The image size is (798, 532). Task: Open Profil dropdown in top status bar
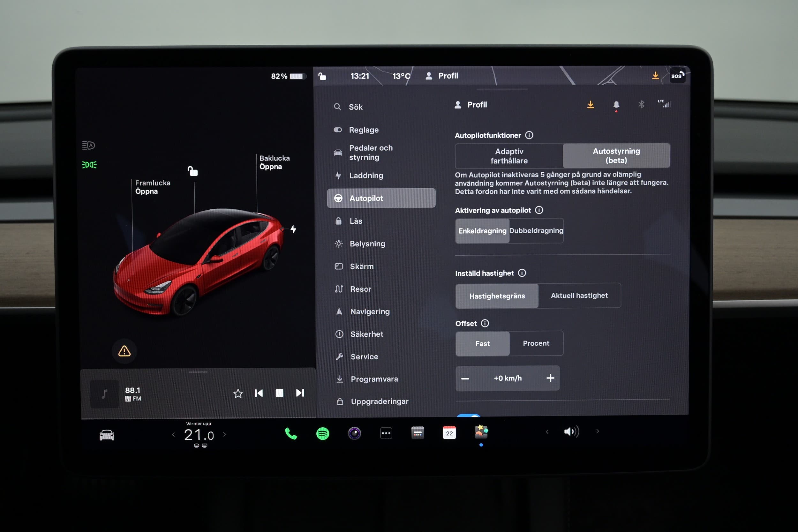[441, 76]
